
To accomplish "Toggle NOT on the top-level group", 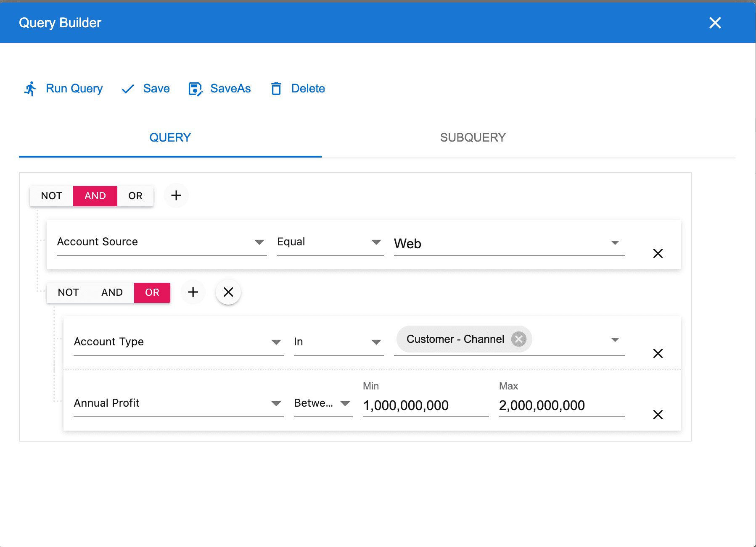I will click(x=52, y=196).
